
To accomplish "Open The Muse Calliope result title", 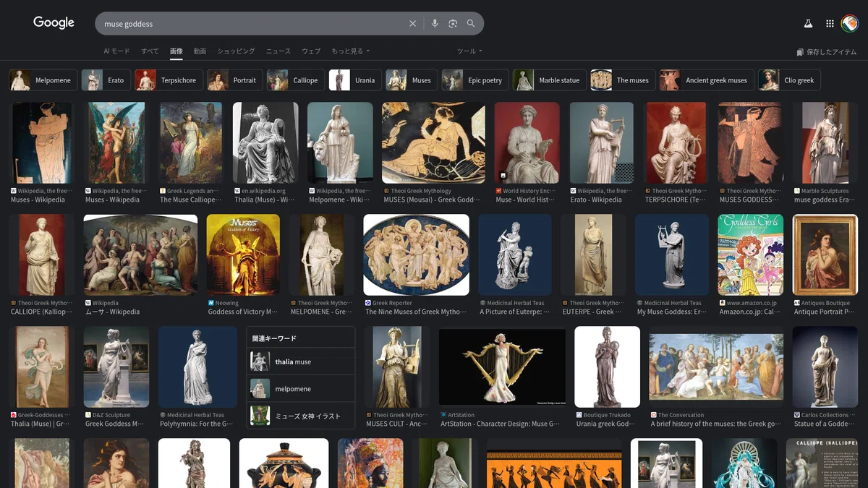I will click(192, 200).
